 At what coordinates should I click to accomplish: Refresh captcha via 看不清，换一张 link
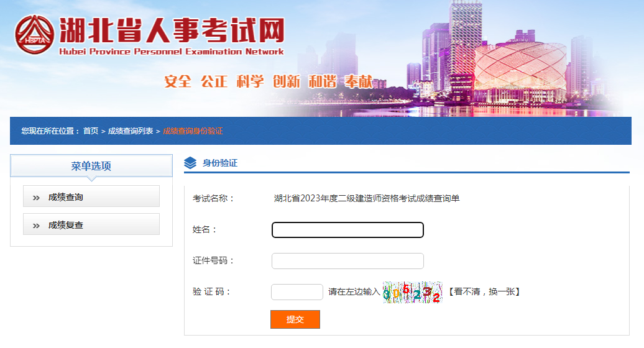484,292
